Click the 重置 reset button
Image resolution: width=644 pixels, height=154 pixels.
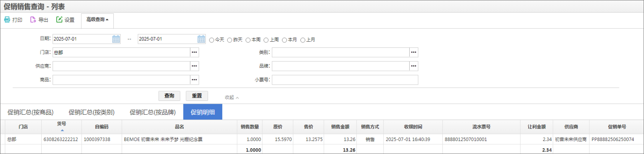pos(197,96)
